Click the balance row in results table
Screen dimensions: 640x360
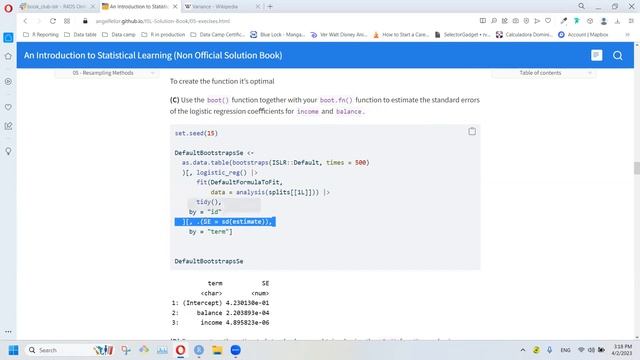pos(220,313)
